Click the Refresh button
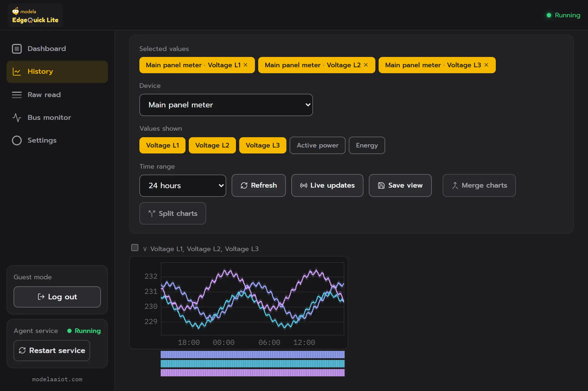The height and width of the screenshot is (391, 588). click(259, 185)
